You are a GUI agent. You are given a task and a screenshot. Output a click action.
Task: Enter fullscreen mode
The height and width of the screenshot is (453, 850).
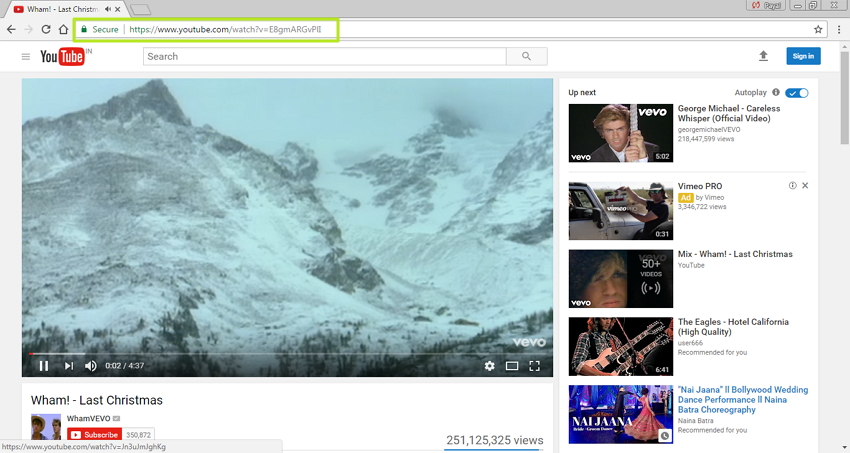click(535, 366)
